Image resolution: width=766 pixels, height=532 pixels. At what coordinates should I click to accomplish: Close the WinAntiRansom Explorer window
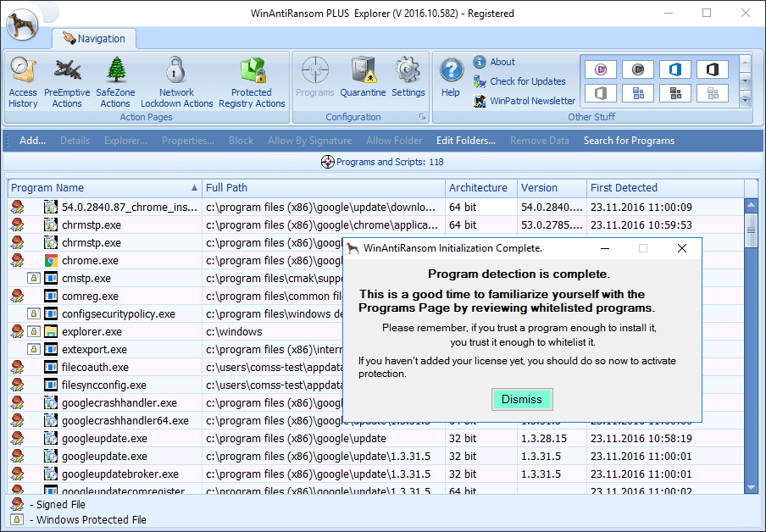pyautogui.click(x=746, y=14)
